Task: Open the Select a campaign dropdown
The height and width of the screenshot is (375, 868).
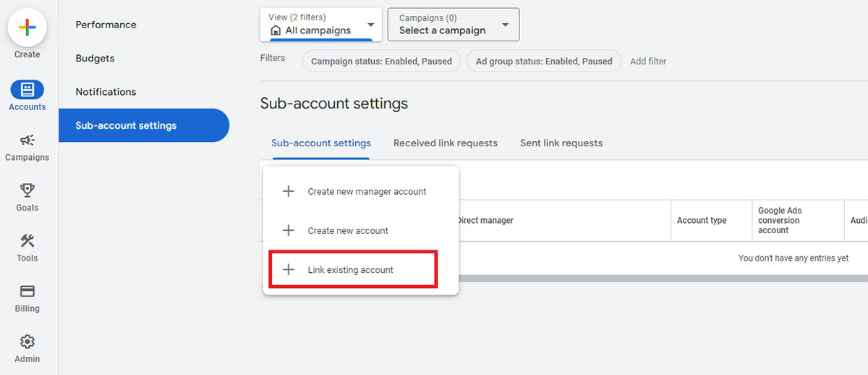Action: pyautogui.click(x=454, y=25)
